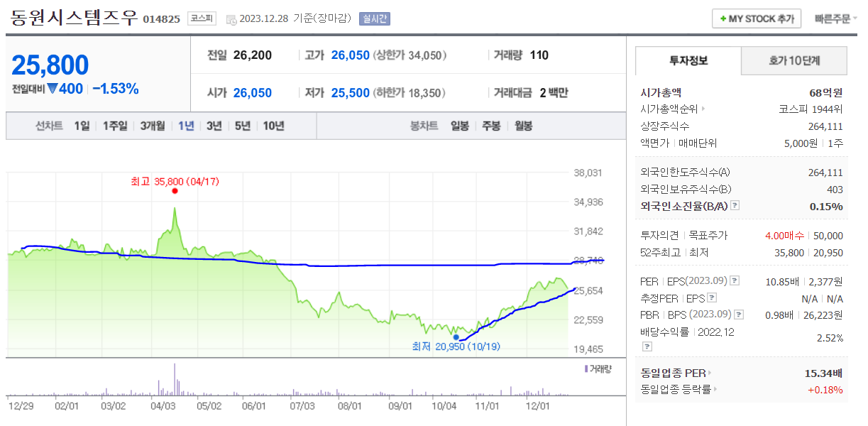Click the 04/03 date on chart axis
This screenshot has width=868, height=426.
tap(163, 406)
